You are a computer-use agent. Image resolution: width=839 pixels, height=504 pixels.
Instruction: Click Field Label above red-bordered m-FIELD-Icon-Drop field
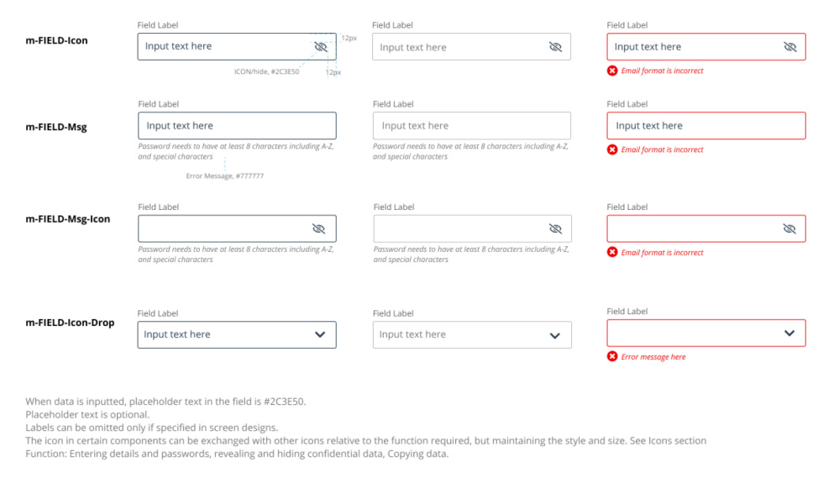click(x=627, y=312)
